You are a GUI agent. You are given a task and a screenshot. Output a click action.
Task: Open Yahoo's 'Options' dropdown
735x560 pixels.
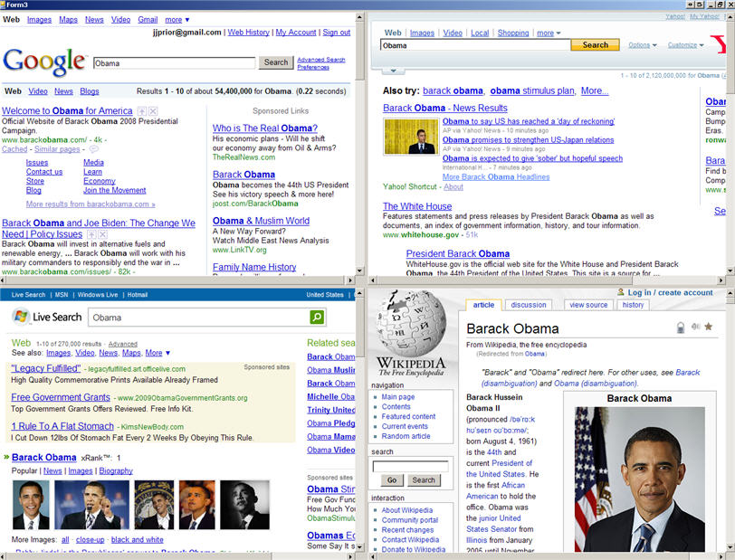click(642, 44)
